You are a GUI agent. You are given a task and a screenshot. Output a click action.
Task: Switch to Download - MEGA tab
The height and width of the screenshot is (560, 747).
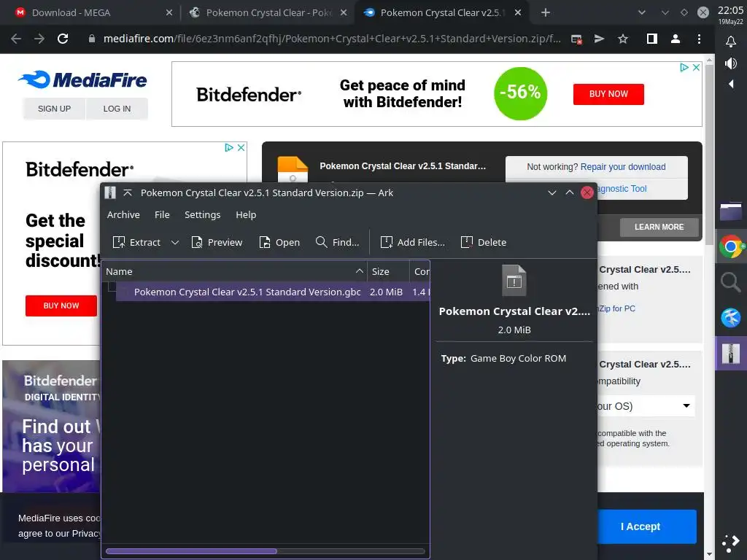click(90, 13)
